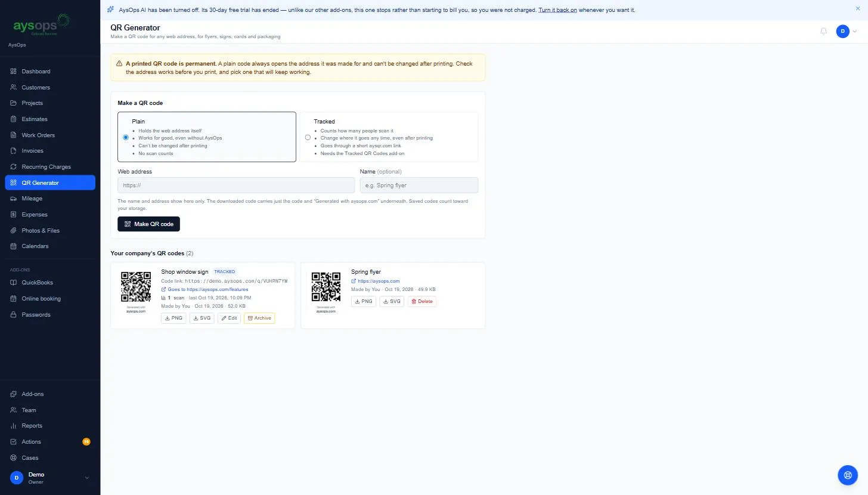Go to Invoices
The width and height of the screenshot is (868, 495).
(50, 151)
